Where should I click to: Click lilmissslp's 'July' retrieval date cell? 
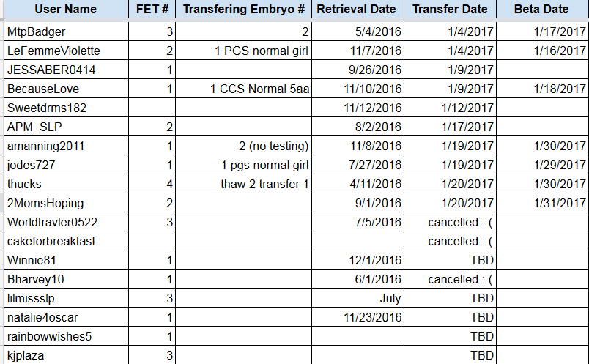click(358, 298)
